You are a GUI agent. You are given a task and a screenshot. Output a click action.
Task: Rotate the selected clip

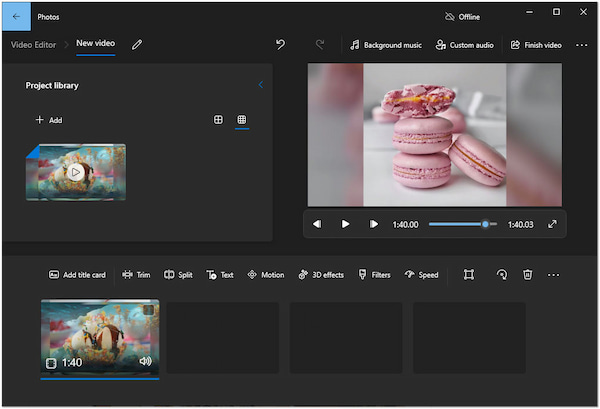coord(501,275)
